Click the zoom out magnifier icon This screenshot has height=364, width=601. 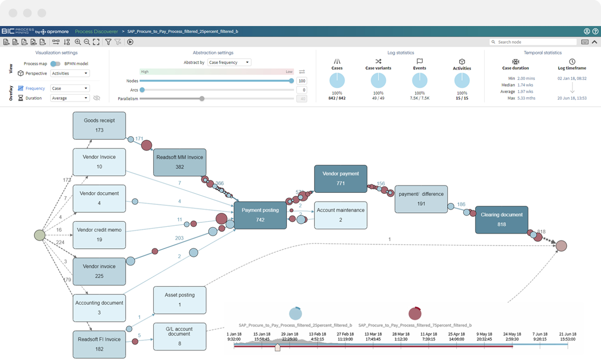click(x=87, y=43)
